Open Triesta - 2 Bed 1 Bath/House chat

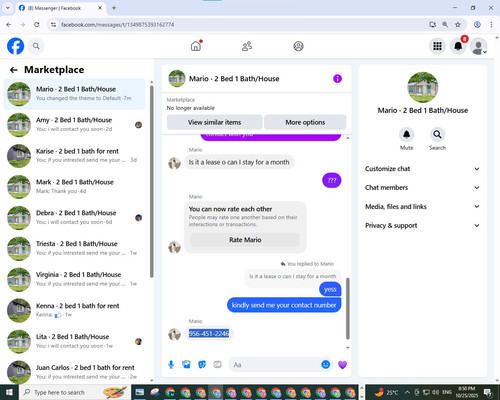[x=74, y=249]
